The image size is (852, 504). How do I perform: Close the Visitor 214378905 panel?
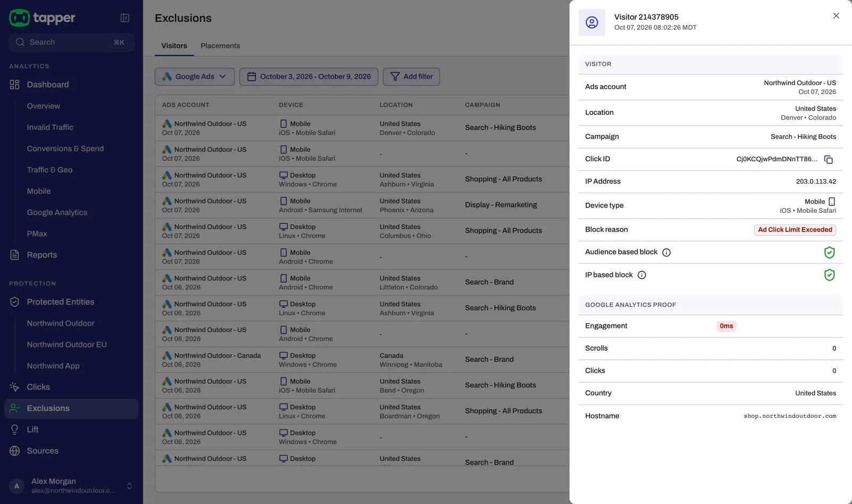(x=836, y=16)
